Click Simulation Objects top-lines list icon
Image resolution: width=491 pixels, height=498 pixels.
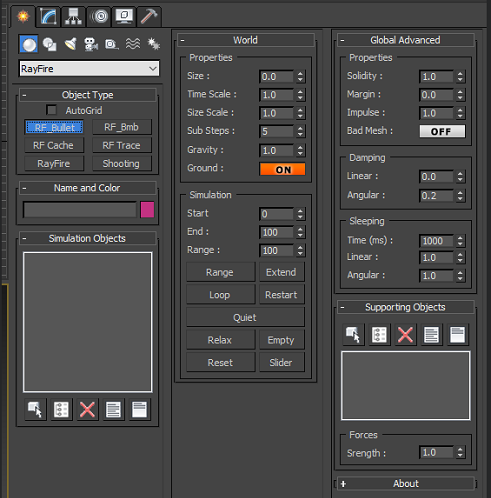139,409
